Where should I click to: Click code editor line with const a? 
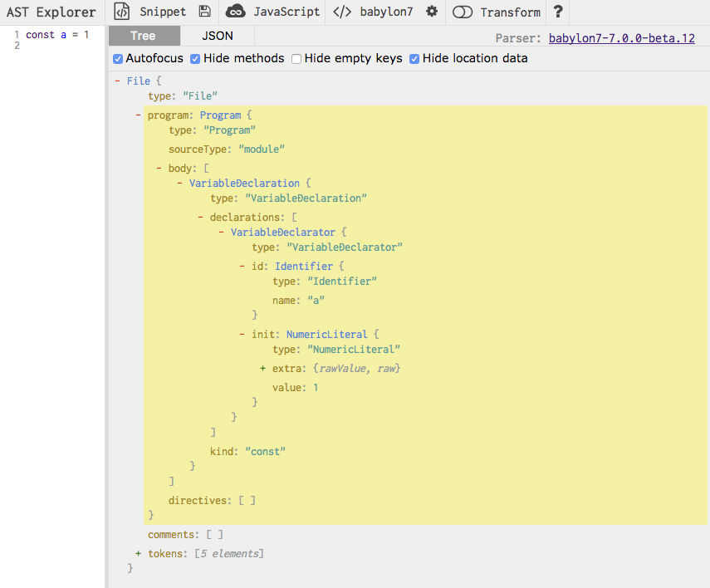(x=56, y=35)
